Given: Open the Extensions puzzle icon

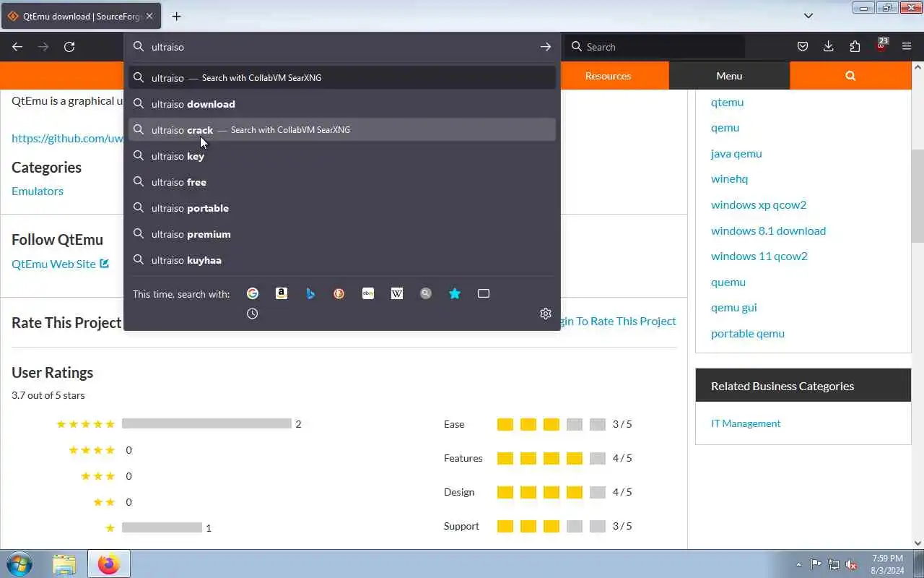Looking at the screenshot, I should coord(855,47).
